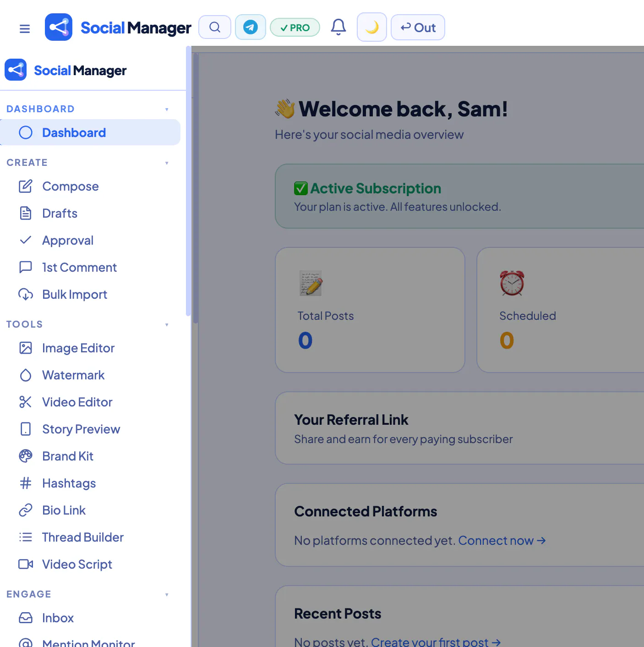644x647 pixels.
Task: Toggle dark mode with moon button
Action: point(372,27)
